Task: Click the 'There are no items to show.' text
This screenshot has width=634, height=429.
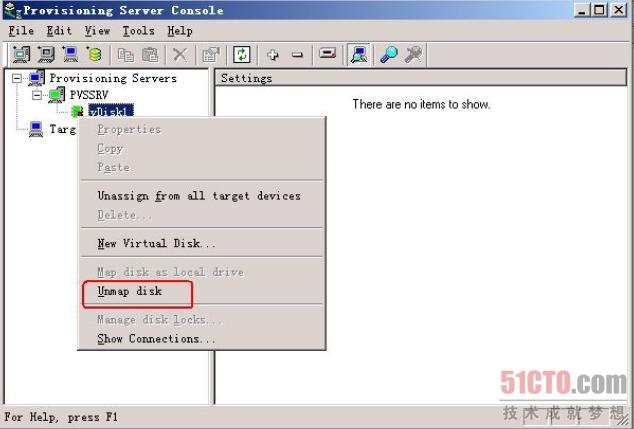Action: (x=421, y=104)
